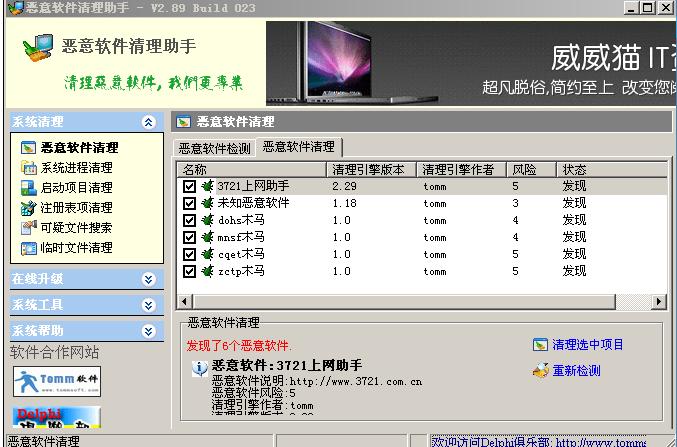Click the title bar application icon
The height and width of the screenshot is (447, 677).
pyautogui.click(x=16, y=7)
